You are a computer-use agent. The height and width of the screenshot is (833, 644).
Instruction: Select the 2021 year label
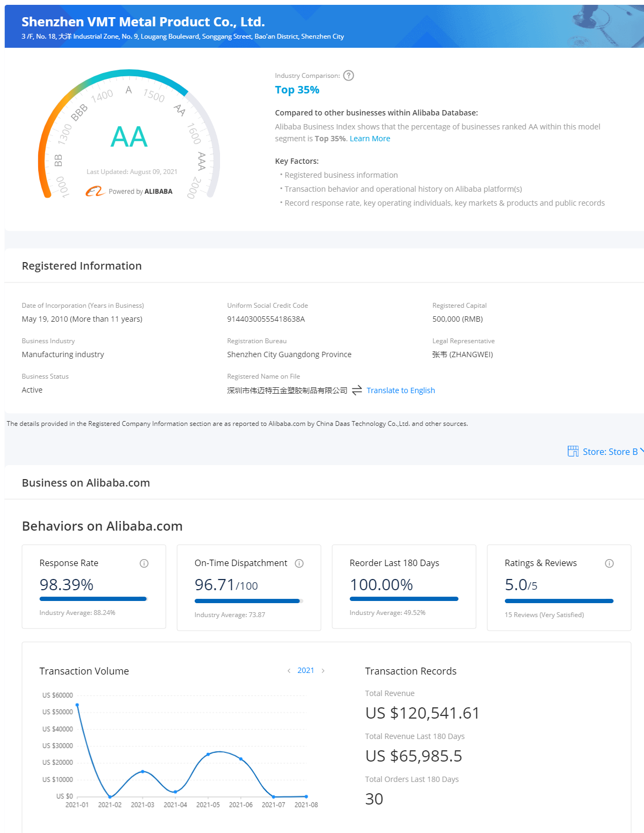coord(306,670)
